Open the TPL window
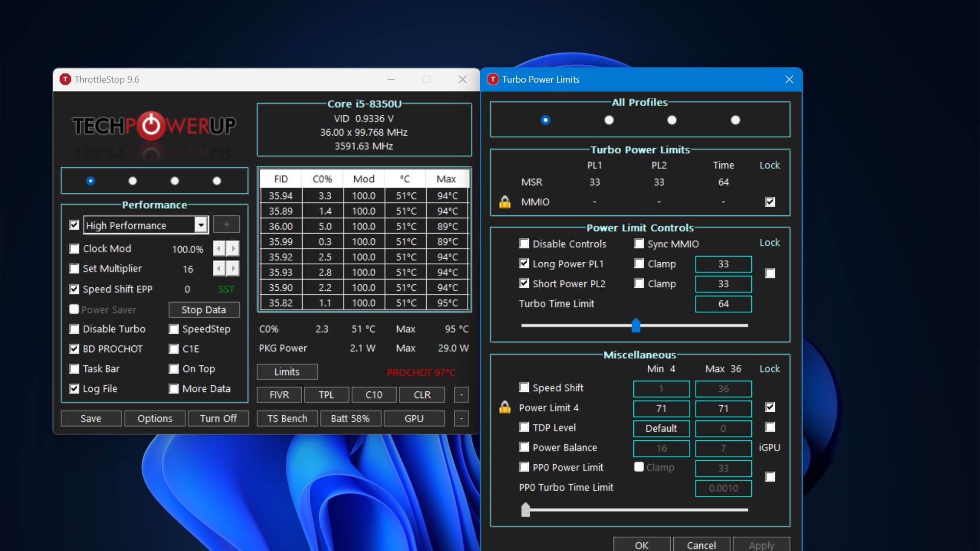Image resolution: width=980 pixels, height=551 pixels. pyautogui.click(x=327, y=395)
